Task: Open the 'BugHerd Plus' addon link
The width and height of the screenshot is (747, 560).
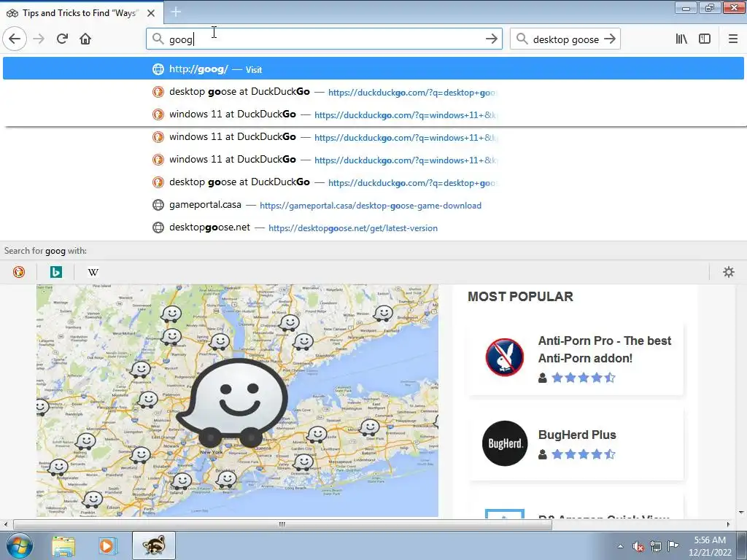Action: 577,435
